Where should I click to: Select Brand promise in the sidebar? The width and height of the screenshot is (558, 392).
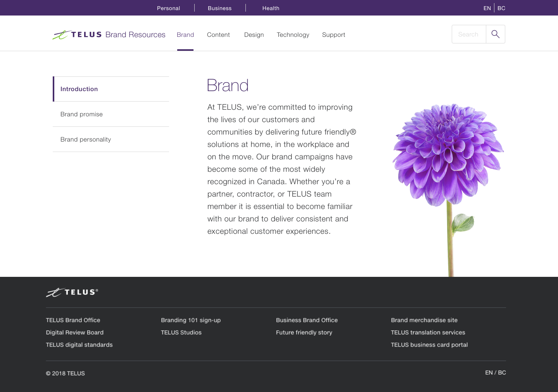click(111, 114)
